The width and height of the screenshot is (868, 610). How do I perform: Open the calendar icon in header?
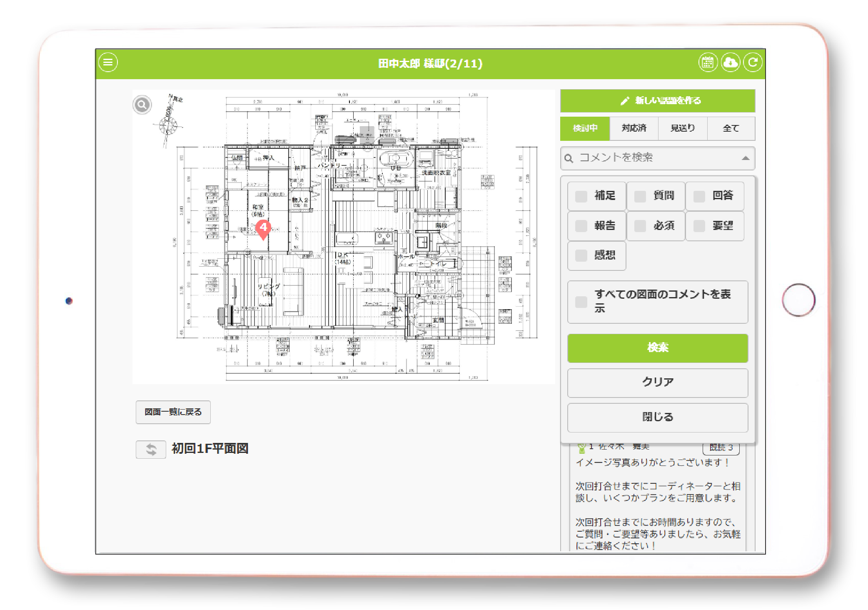click(x=707, y=63)
